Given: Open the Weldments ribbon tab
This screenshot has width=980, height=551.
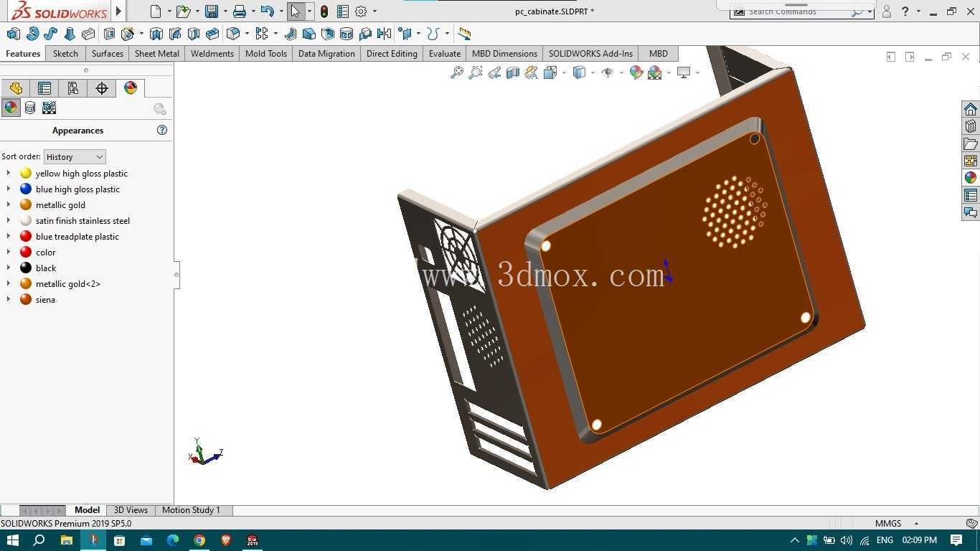Looking at the screenshot, I should (212, 54).
